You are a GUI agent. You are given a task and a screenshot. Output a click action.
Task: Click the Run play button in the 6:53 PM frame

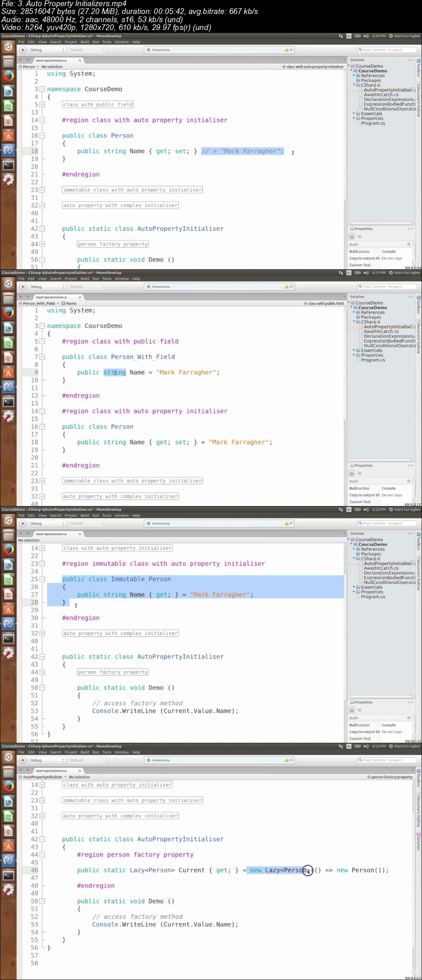(x=23, y=760)
